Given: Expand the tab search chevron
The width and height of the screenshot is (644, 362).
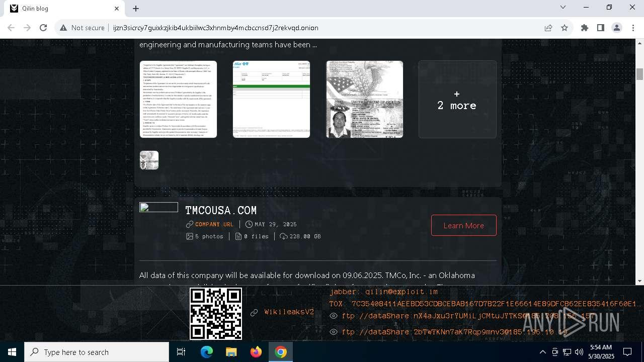Looking at the screenshot, I should tap(563, 7).
